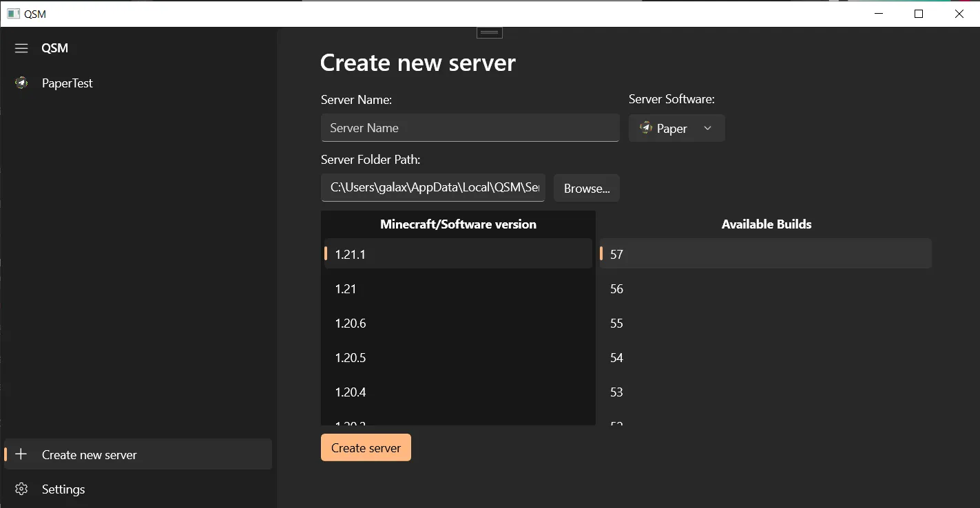
Task: Toggle the hamburger navigation menu
Action: click(21, 48)
